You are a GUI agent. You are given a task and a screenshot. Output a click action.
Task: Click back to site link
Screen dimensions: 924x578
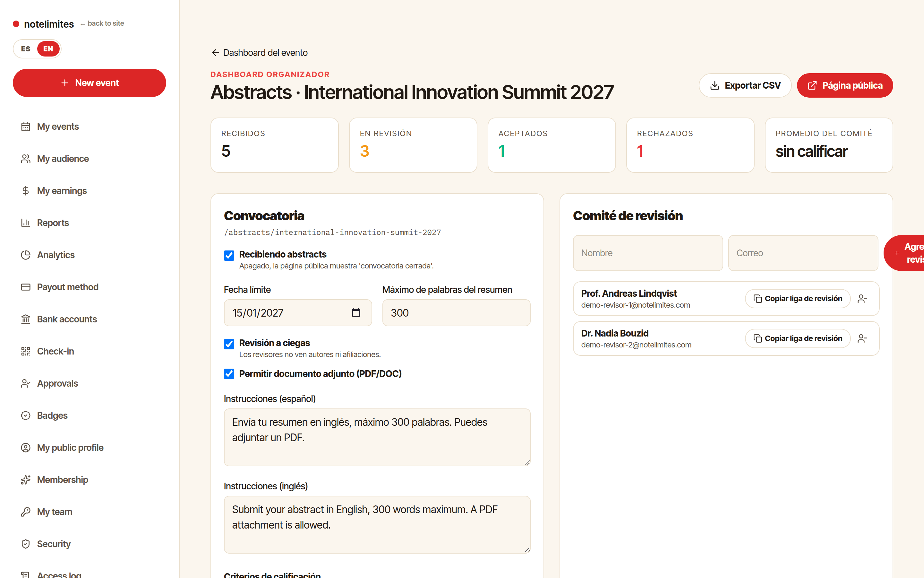102,23
